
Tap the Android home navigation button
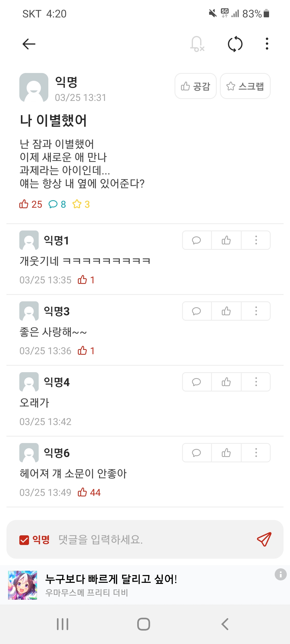pos(144,624)
